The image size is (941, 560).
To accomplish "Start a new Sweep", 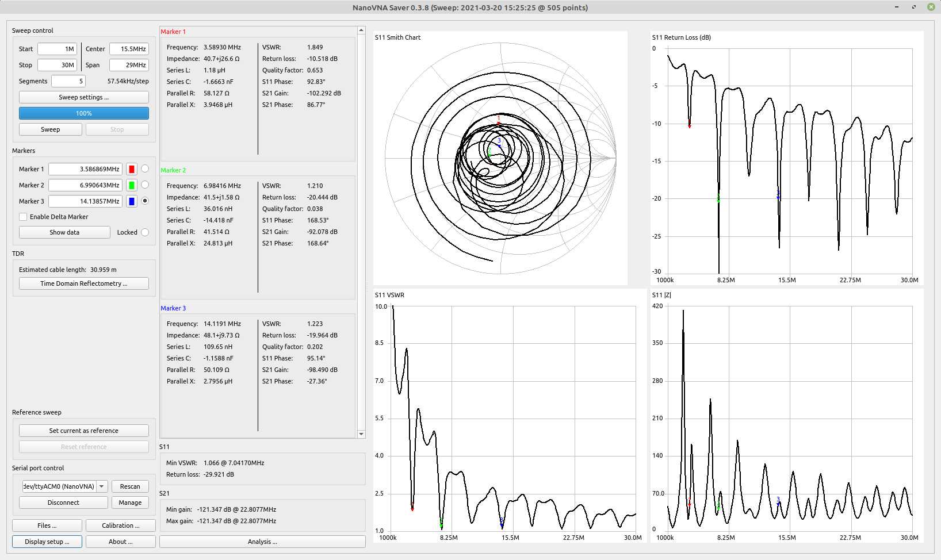I will [x=51, y=129].
